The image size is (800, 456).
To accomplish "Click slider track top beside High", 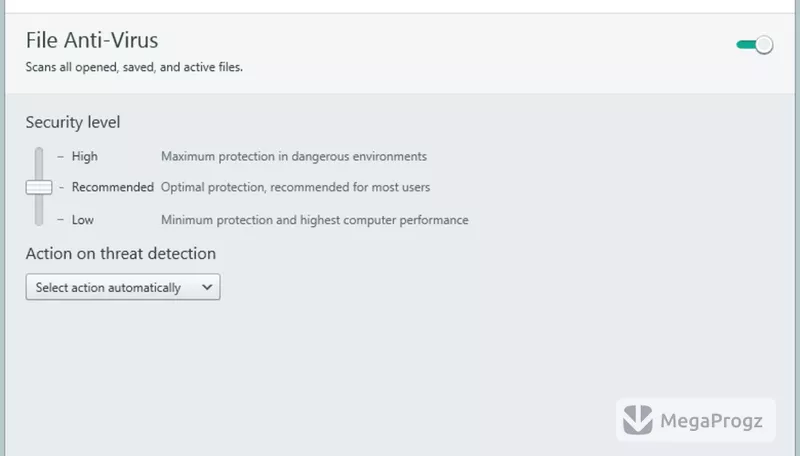I will point(39,156).
